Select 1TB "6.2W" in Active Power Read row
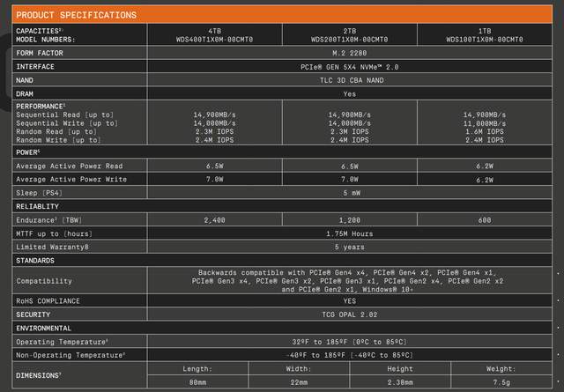The image size is (564, 392). point(485,166)
